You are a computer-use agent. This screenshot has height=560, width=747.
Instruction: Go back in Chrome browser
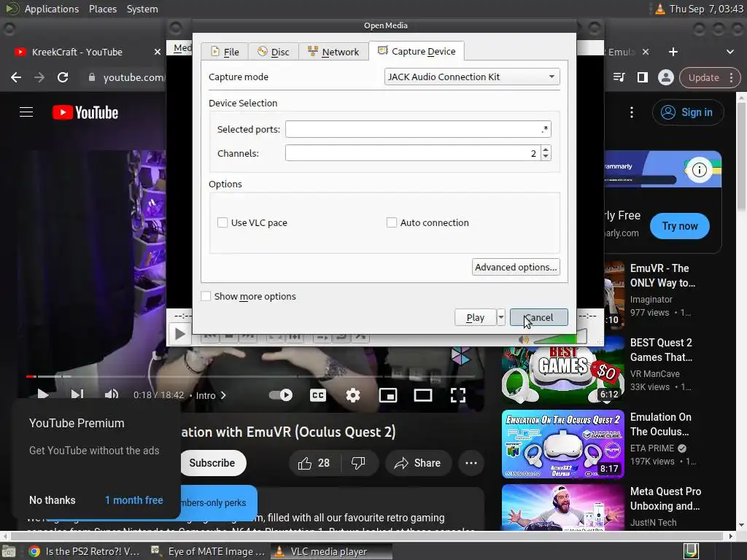16,77
